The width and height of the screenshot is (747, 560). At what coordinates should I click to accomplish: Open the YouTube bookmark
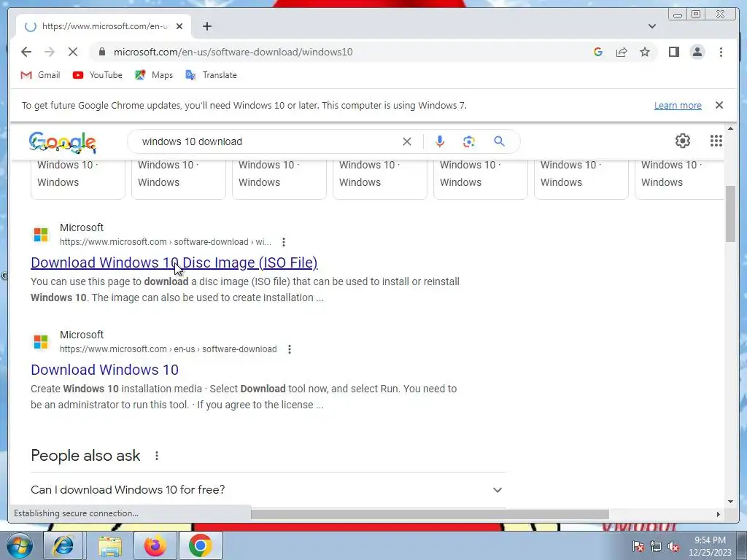pos(98,75)
